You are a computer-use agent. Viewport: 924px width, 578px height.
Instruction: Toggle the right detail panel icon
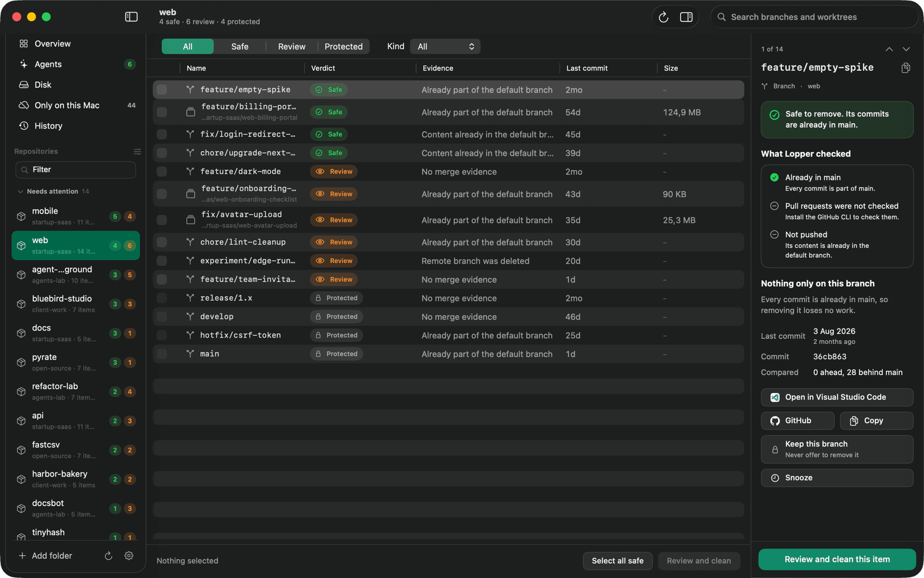coord(686,17)
